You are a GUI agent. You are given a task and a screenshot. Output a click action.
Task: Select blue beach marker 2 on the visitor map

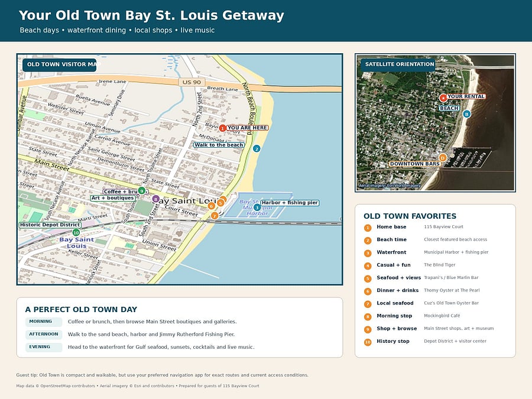pos(257,148)
